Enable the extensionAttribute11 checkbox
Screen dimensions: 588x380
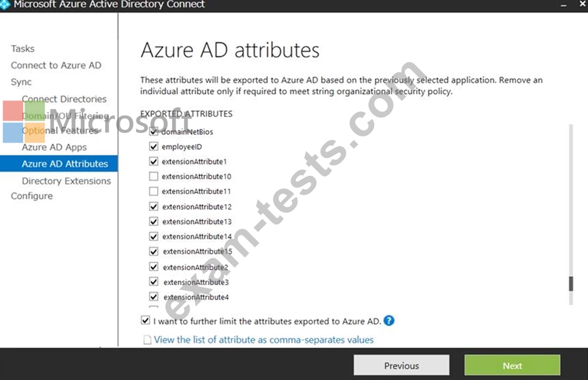click(154, 191)
